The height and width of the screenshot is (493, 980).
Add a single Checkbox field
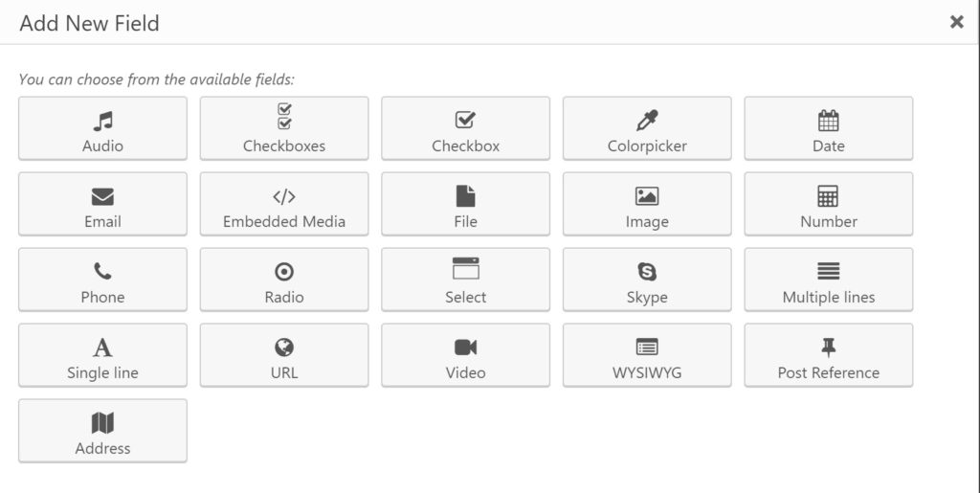[465, 128]
